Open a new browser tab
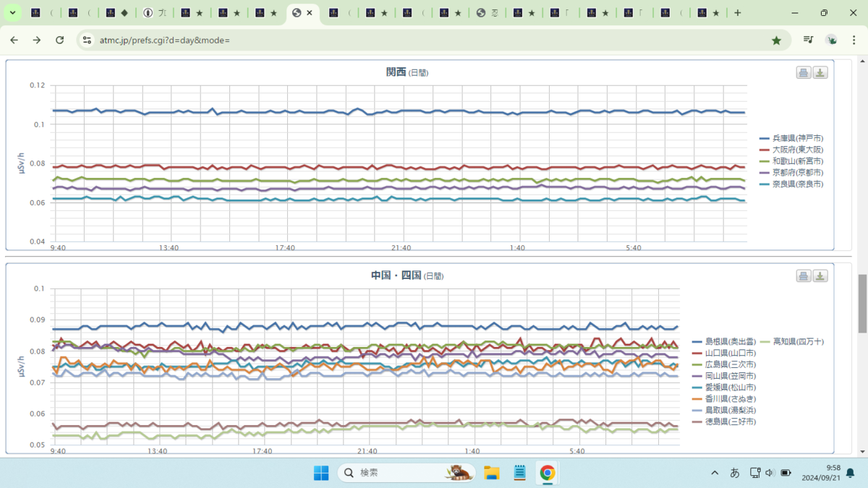The image size is (868, 488). click(738, 13)
